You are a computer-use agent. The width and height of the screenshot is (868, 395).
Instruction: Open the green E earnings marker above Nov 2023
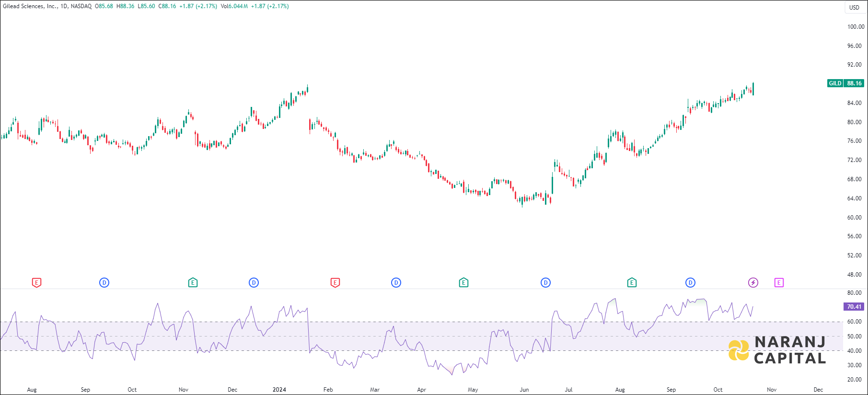[x=193, y=283]
